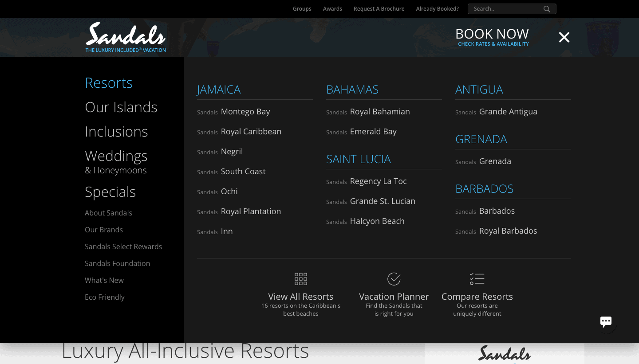Open Sandals Grenada resort
The height and width of the screenshot is (364, 639).
pyautogui.click(x=483, y=161)
